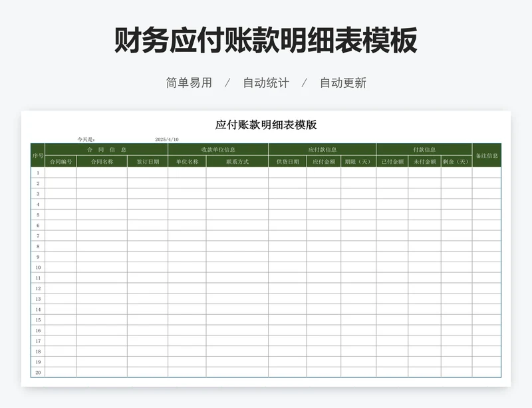Image resolution: width=532 pixels, height=408 pixels.
Task: Click the main title 财务应付账款明细表模板
Action: click(x=265, y=41)
